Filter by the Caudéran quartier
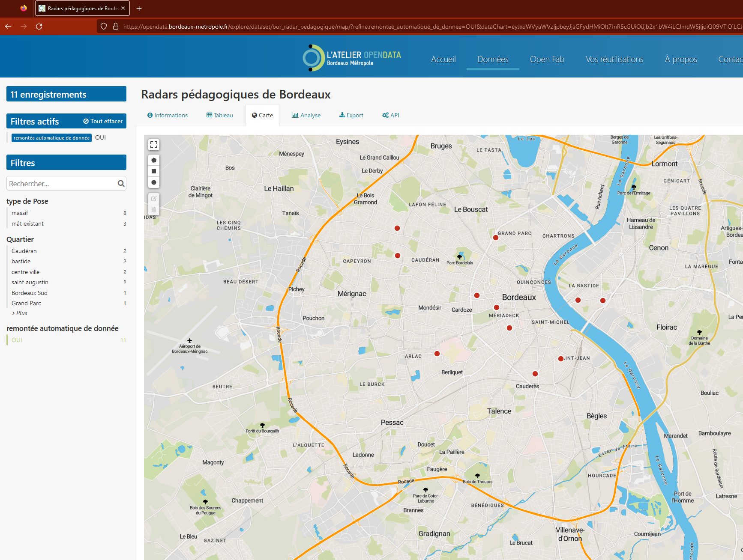Screen dimensions: 743x560 [24, 251]
